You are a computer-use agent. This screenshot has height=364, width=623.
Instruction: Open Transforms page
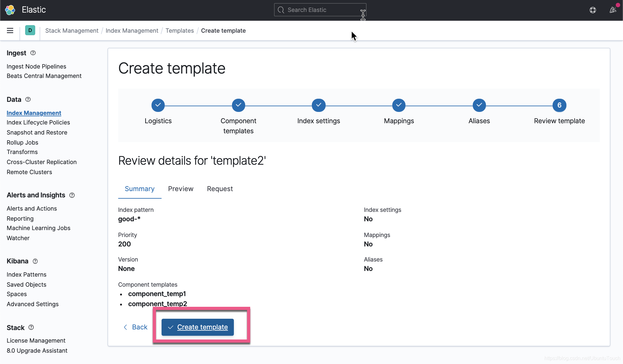pyautogui.click(x=22, y=152)
